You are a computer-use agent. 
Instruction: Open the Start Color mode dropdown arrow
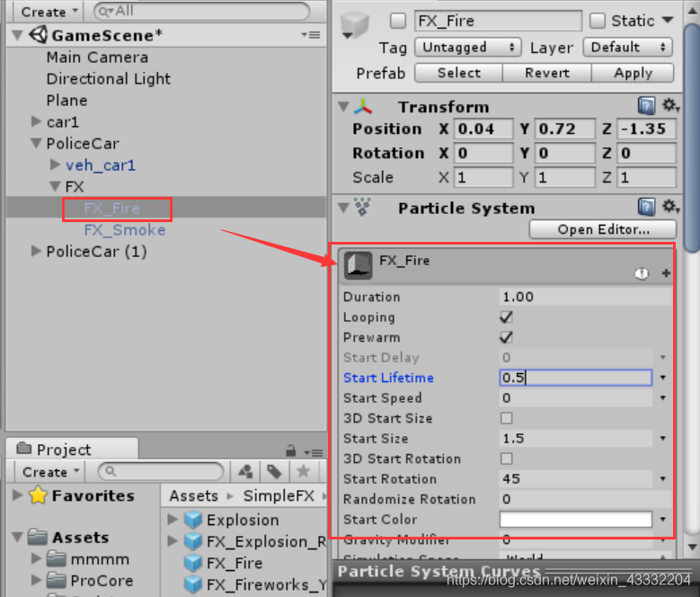pos(663,520)
